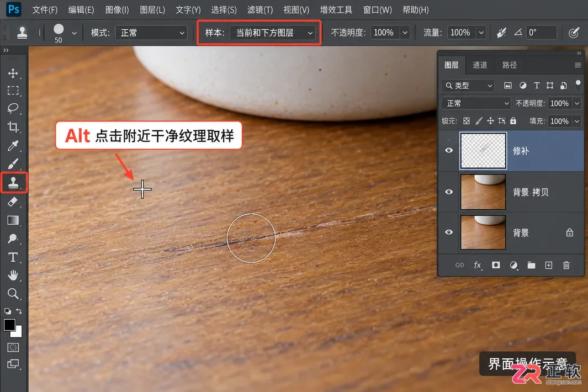Select the Gradient tool
Screen dimensions: 588x392
coord(13,220)
